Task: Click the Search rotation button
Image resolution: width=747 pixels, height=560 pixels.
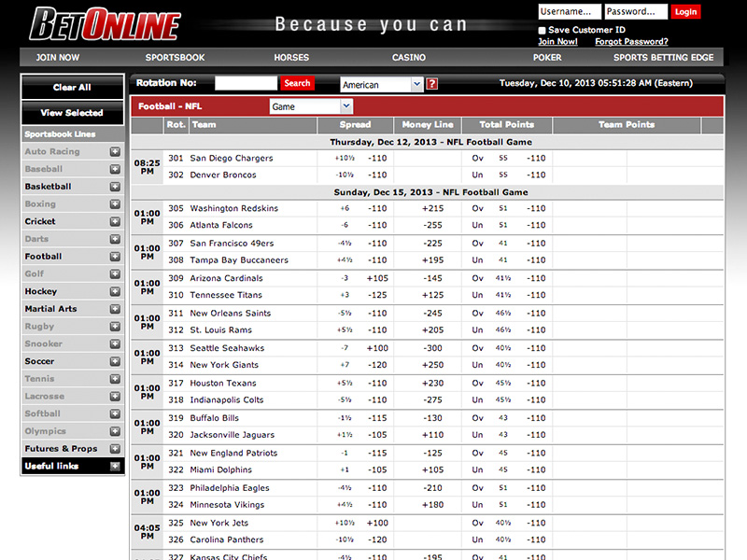Action: tap(297, 83)
